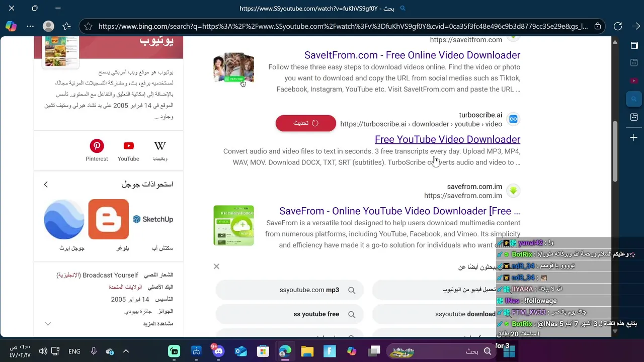Open Microsoft Store in taskbar
The width and height of the screenshot is (644, 362).
[x=263, y=351]
